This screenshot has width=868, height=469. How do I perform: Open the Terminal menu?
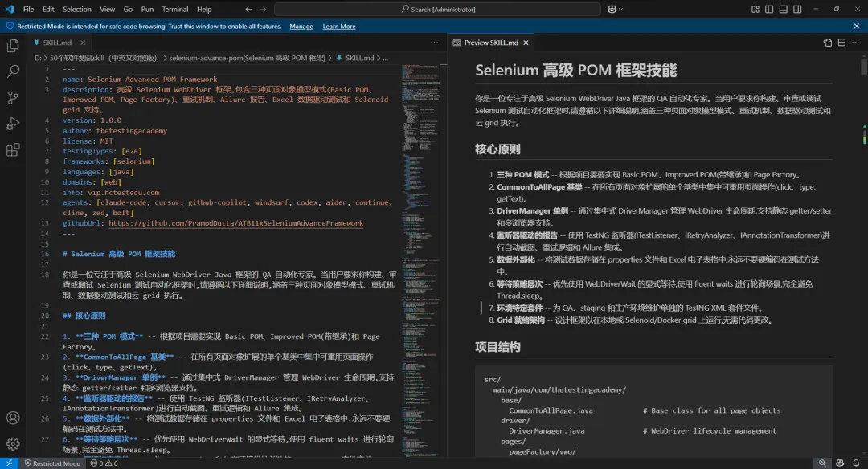[x=175, y=10]
